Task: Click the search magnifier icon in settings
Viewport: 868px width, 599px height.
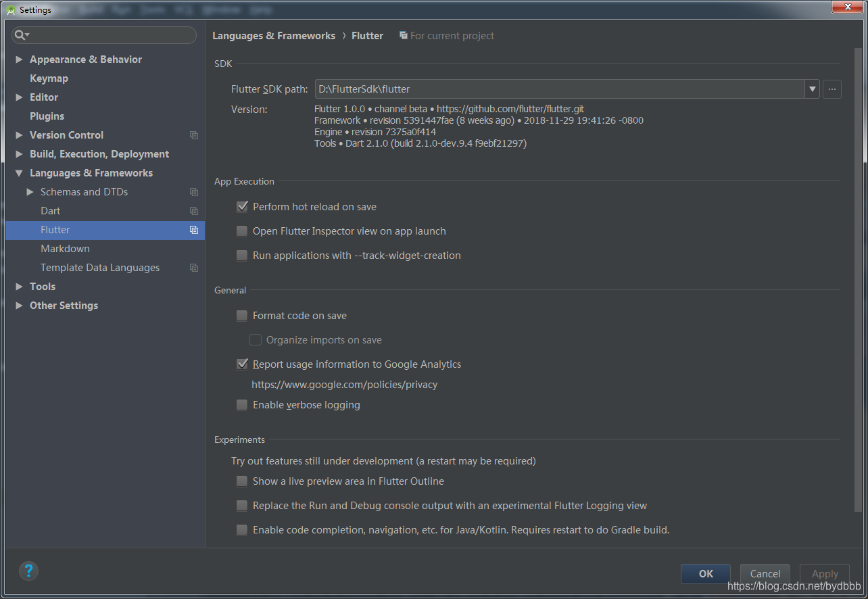Action: point(20,35)
